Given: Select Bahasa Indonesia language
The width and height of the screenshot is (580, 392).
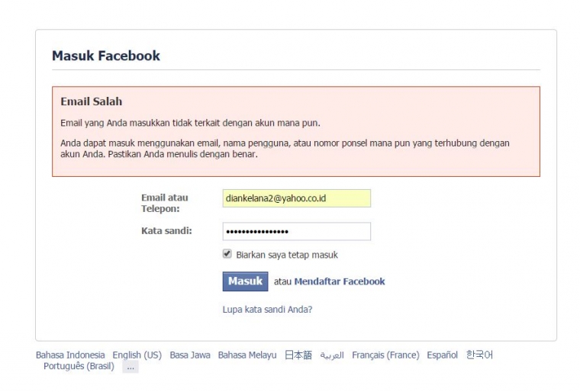Looking at the screenshot, I should pyautogui.click(x=70, y=355).
